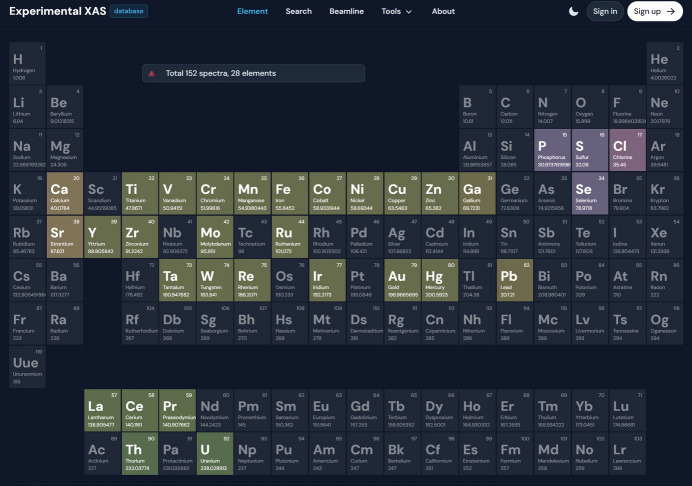Viewport: 692px width, 486px height.
Task: Open the Selenium (Se) element tile
Action: (x=585, y=192)
